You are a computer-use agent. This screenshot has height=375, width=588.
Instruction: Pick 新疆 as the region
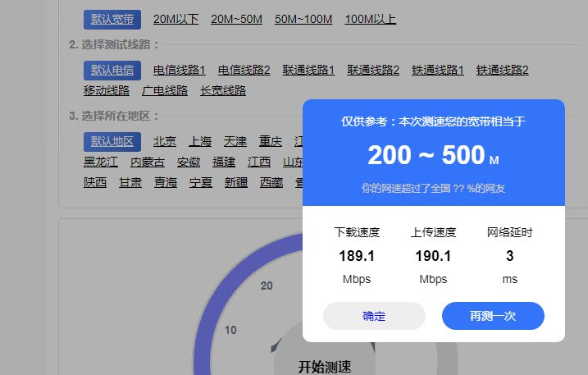coord(236,183)
